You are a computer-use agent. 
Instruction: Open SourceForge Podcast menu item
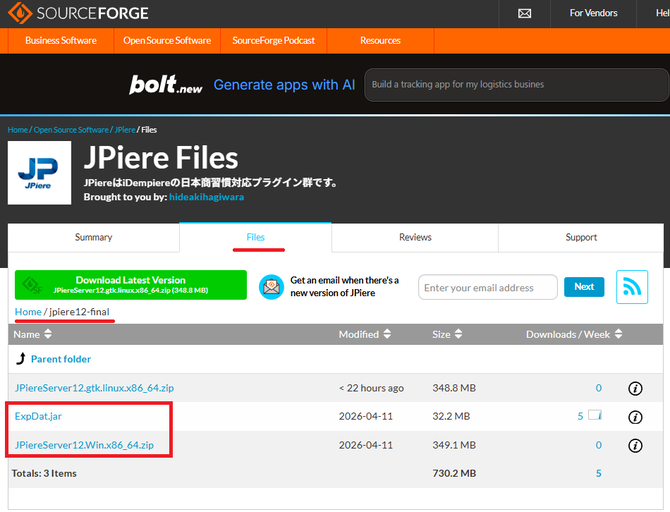click(273, 41)
